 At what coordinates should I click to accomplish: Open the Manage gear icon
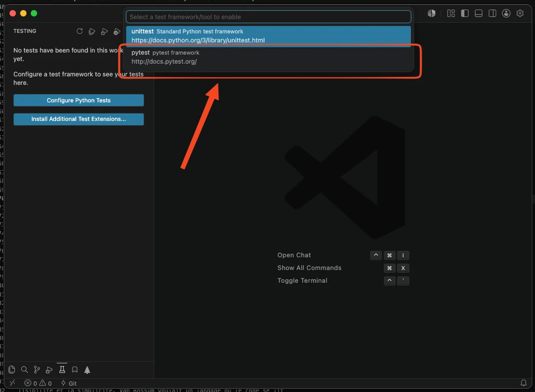point(520,13)
